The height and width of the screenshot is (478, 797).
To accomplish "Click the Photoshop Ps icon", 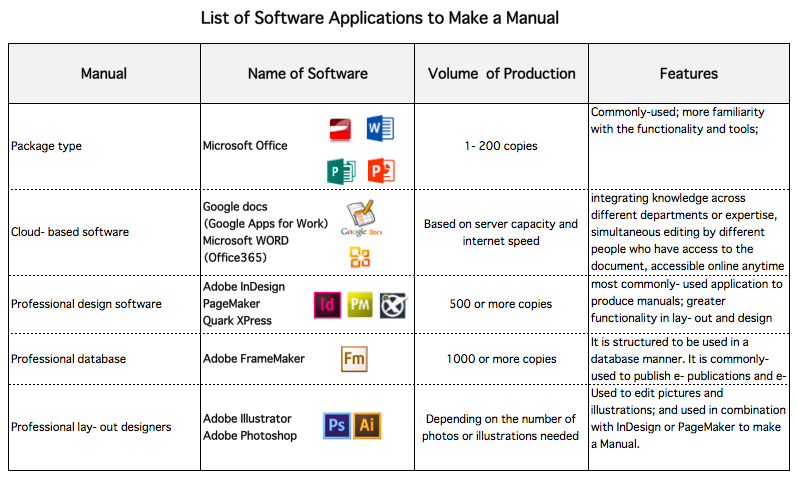I will pyautogui.click(x=336, y=425).
